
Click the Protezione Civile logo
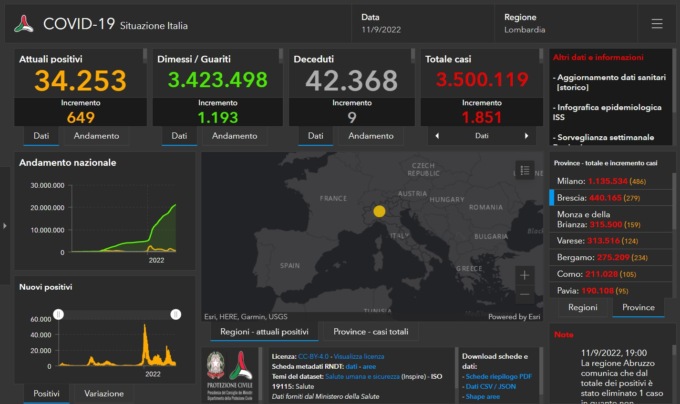pos(230,372)
